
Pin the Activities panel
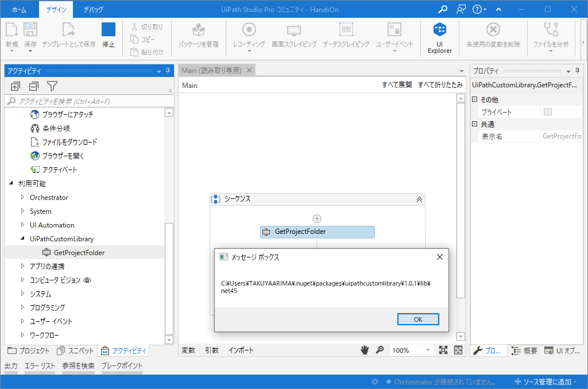tap(168, 71)
